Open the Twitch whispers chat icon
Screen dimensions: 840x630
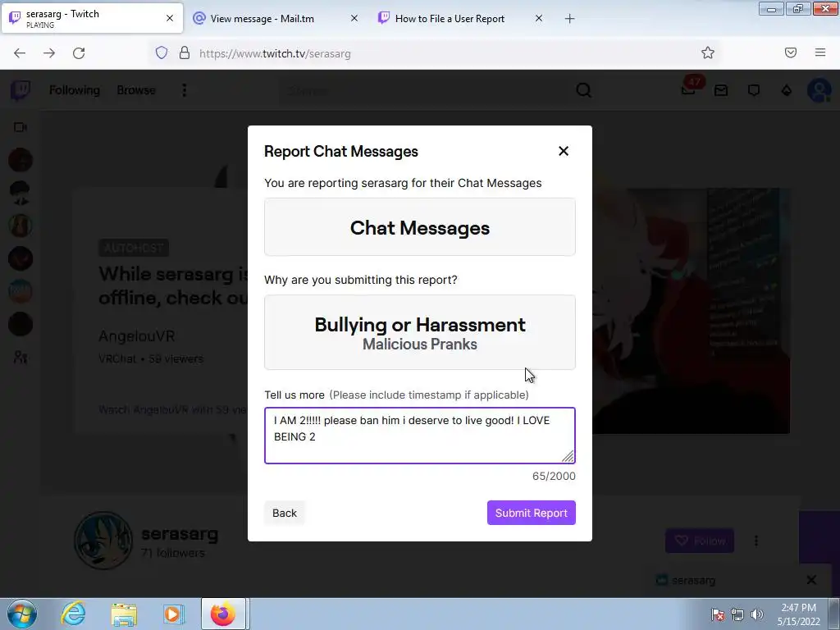pyautogui.click(x=754, y=90)
